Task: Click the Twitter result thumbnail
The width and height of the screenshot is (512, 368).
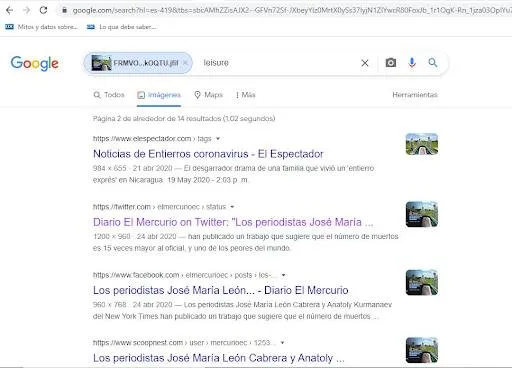Action: tap(422, 214)
